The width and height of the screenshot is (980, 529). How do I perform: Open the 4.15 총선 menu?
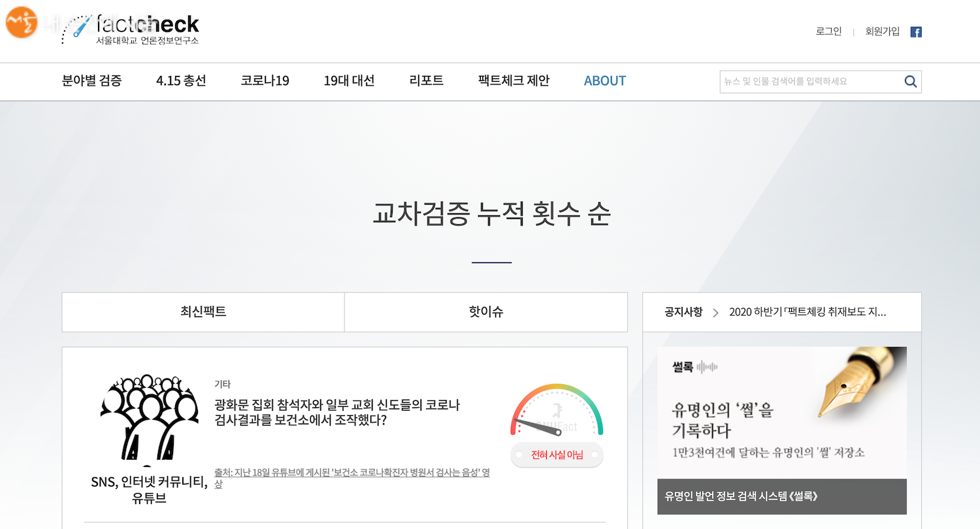pos(181,81)
